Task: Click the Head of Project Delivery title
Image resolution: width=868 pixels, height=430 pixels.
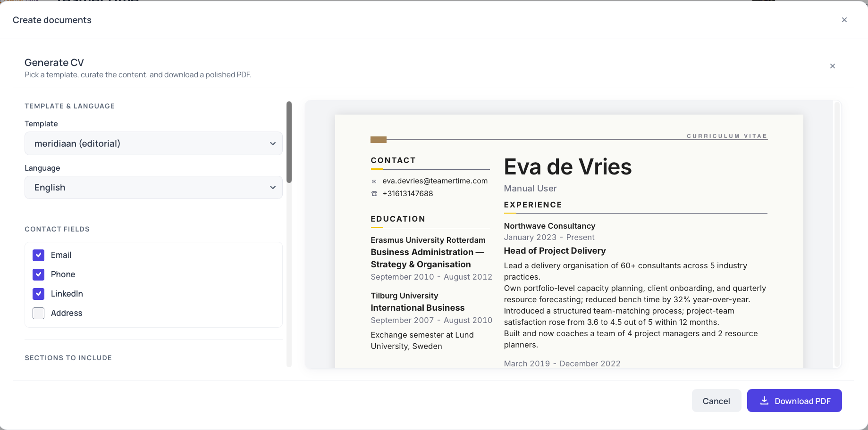Action: click(555, 251)
